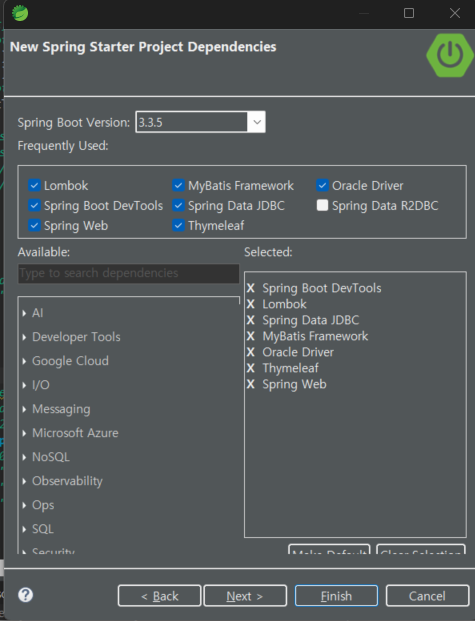475x621 pixels.
Task: Click the Back button
Action: pyautogui.click(x=160, y=596)
